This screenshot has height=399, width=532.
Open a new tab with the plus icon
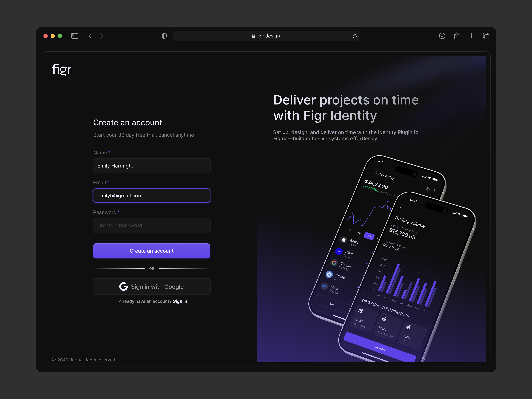tap(471, 36)
